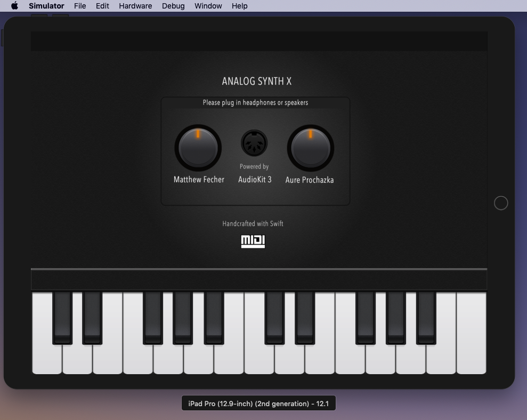
Task: Play the G white key in upper octave
Action: click(380, 358)
